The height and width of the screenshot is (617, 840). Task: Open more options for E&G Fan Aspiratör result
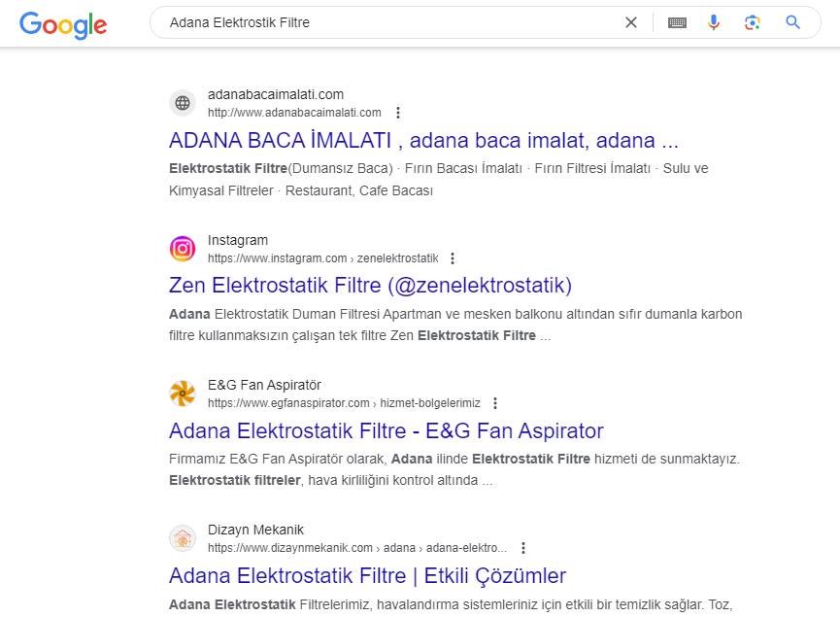pos(495,403)
